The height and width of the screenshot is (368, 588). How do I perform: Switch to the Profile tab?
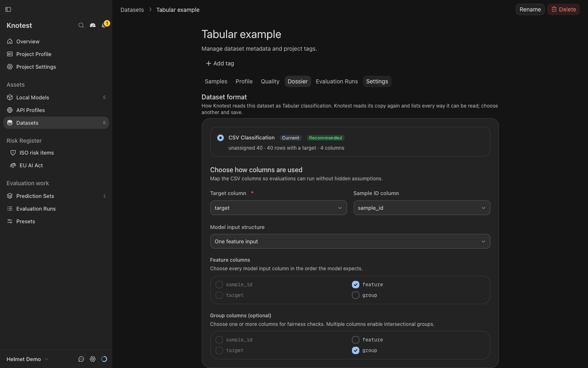click(x=244, y=81)
